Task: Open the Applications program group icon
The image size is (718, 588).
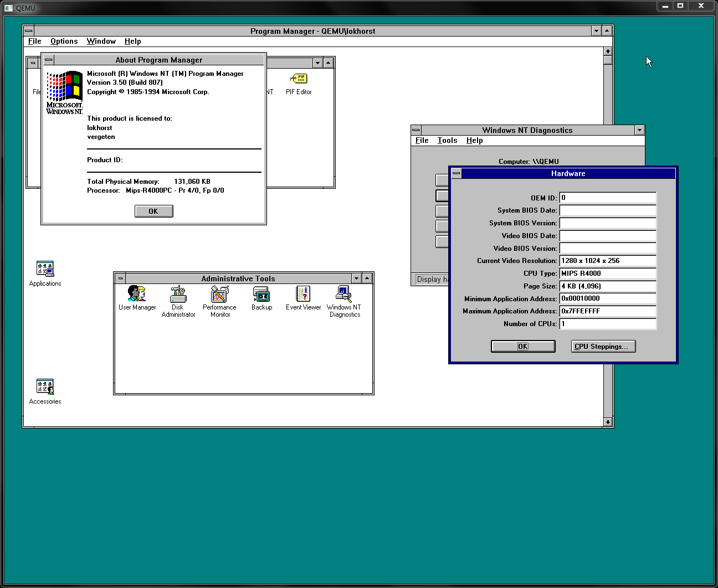Action: click(x=45, y=269)
